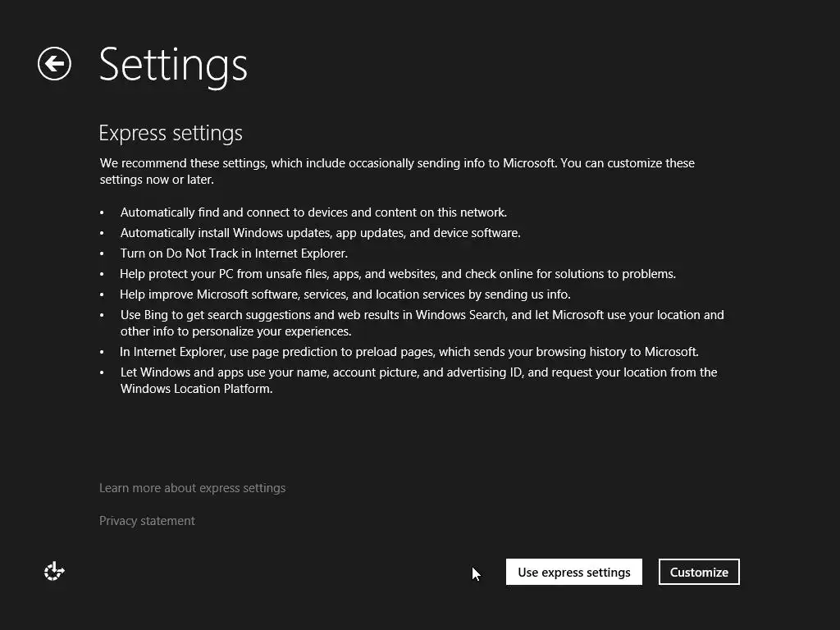This screenshot has height=630, width=840.
Task: Click the bullet dot beside the Use Bing line
Action: coord(102,316)
